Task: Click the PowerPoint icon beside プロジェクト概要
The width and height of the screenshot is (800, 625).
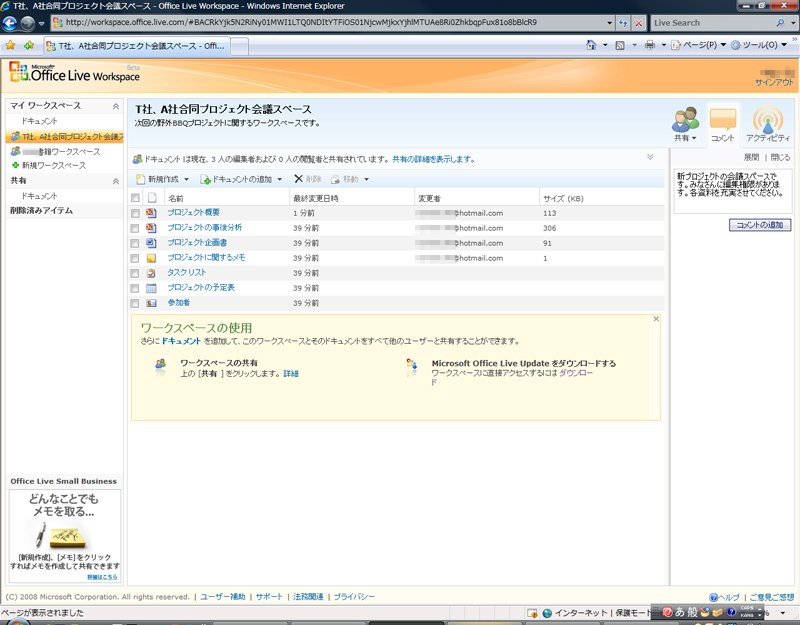Action: 151,213
